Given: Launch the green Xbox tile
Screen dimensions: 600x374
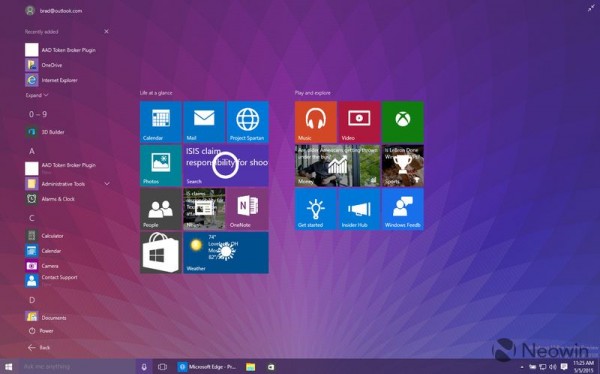Looking at the screenshot, I should [x=403, y=122].
